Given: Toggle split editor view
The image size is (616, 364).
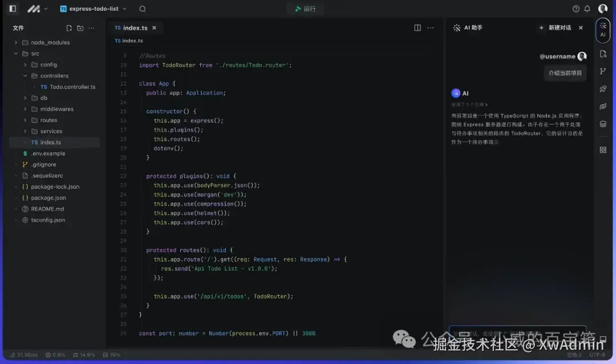Looking at the screenshot, I should pos(417,27).
